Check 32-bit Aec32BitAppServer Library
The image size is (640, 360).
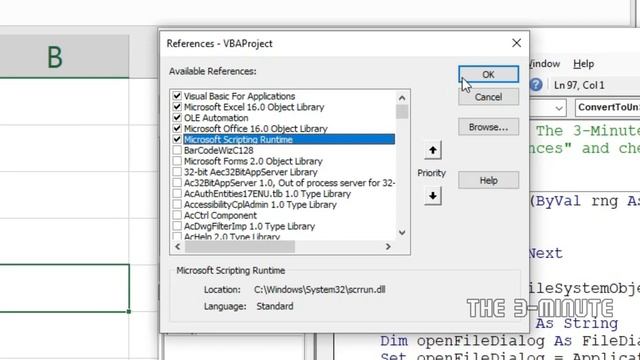[177, 172]
